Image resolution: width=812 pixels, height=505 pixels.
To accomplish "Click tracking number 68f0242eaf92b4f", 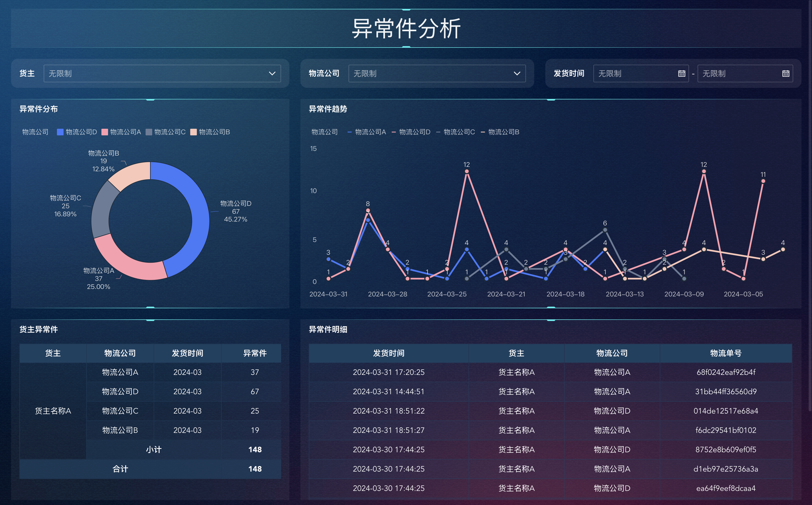I will [x=725, y=372].
